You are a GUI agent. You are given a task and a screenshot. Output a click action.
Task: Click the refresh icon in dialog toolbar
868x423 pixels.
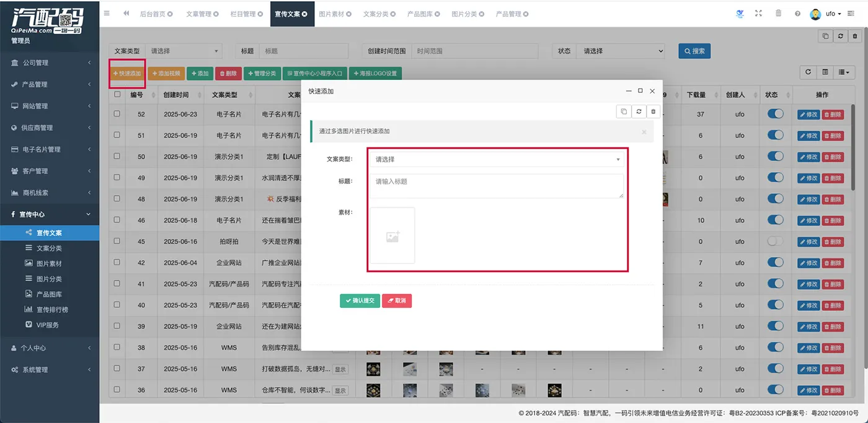point(639,111)
